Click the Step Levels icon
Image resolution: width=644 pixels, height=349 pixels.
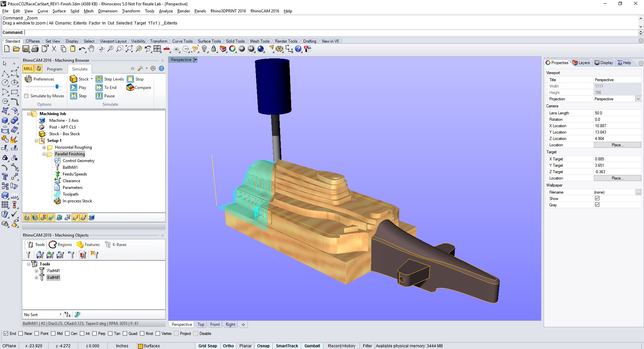coord(99,79)
